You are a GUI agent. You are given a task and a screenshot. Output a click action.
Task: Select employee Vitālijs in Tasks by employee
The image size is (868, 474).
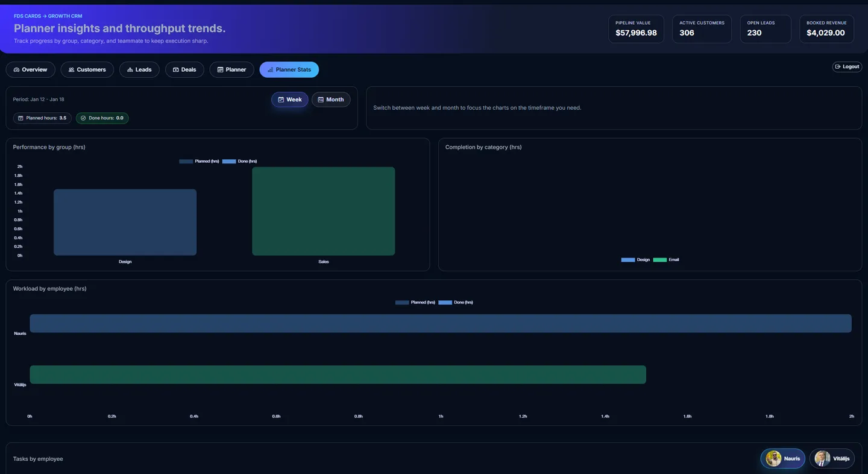pos(832,458)
